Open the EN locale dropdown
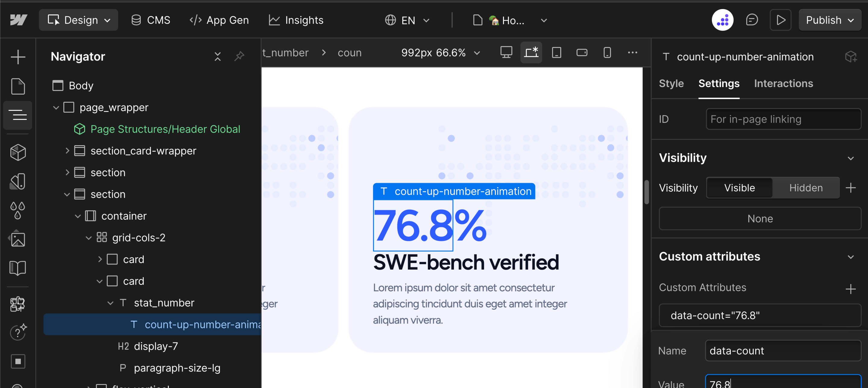The image size is (868, 388). point(407,20)
